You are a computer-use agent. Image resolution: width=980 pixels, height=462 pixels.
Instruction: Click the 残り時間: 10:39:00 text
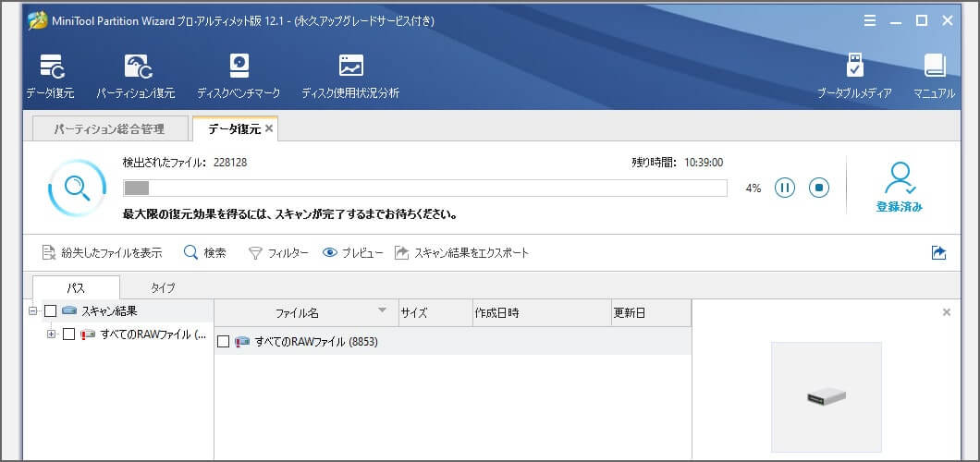pyautogui.click(x=678, y=163)
